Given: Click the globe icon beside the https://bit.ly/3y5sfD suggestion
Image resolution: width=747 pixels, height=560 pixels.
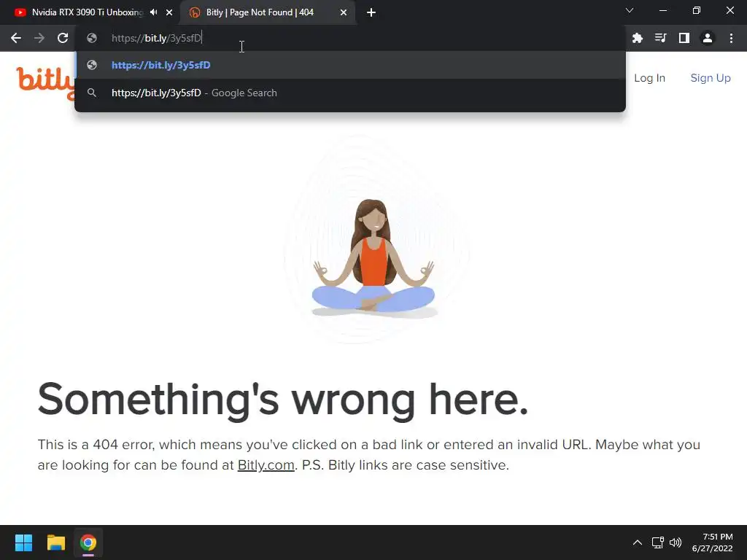Looking at the screenshot, I should [92, 65].
